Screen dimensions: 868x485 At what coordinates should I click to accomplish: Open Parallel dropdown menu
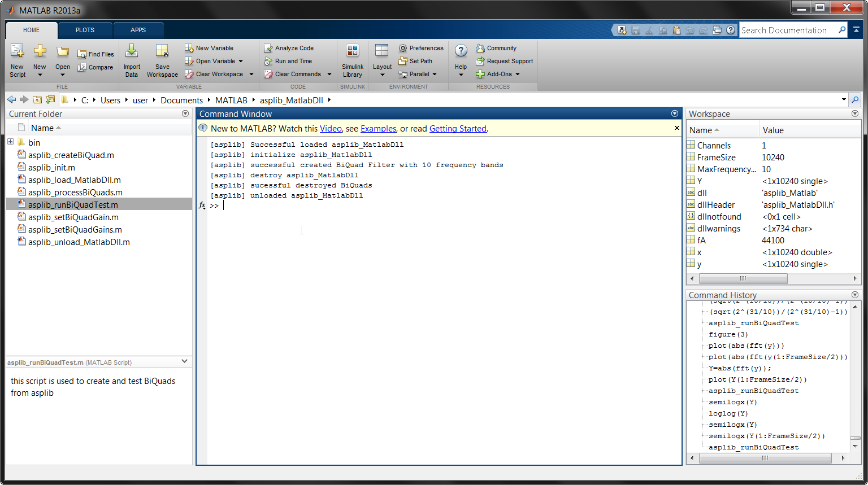[x=435, y=74]
